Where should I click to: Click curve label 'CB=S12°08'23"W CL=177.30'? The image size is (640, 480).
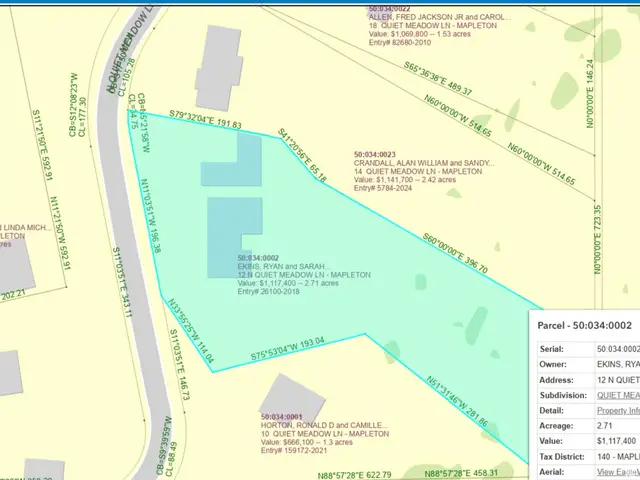pyautogui.click(x=77, y=105)
